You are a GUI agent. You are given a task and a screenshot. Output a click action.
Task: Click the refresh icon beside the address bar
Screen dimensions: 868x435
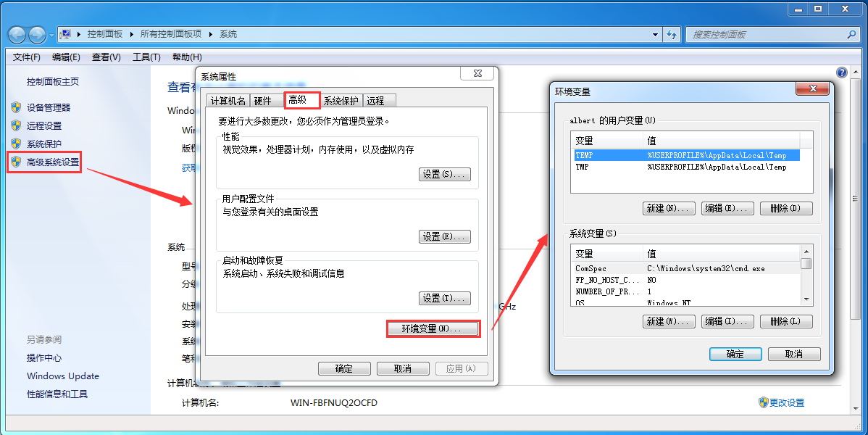[x=672, y=34]
